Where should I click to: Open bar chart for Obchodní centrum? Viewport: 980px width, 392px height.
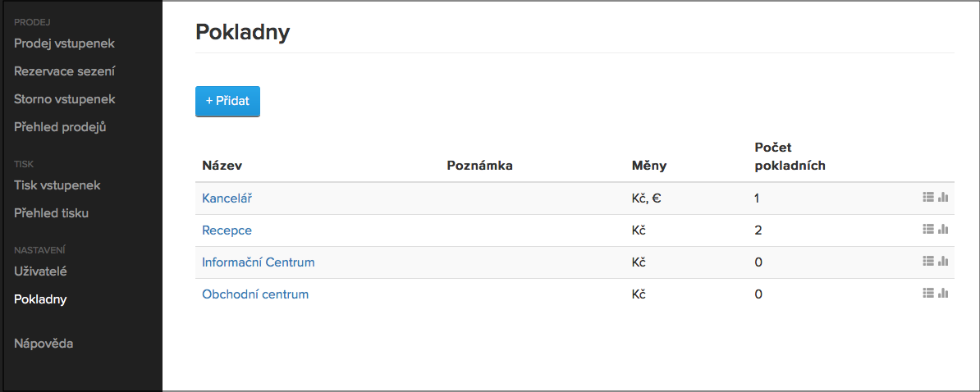click(943, 293)
